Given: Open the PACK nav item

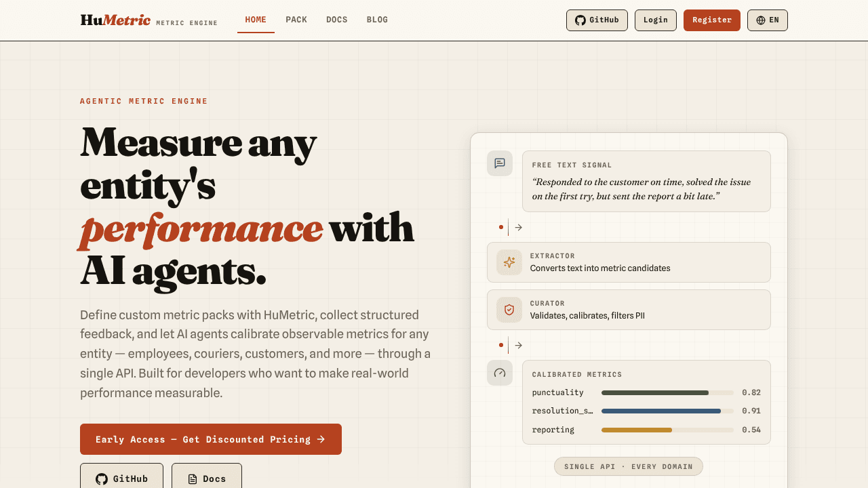Looking at the screenshot, I should 296,20.
